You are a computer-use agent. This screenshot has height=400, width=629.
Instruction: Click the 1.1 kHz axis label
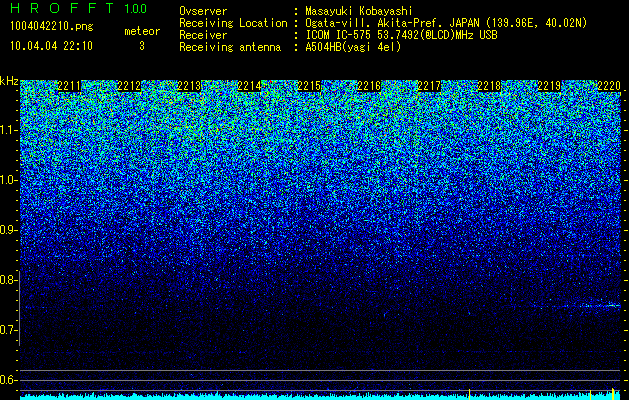8,130
